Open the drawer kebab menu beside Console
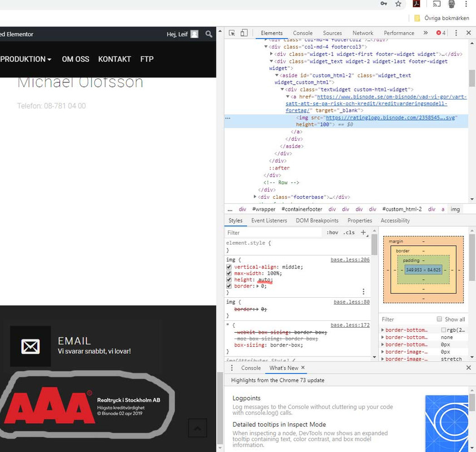This screenshot has width=476, height=452. pyautogui.click(x=232, y=368)
